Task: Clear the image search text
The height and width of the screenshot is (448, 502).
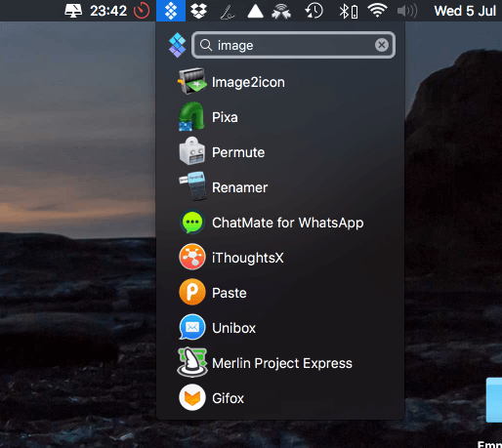Action: (x=382, y=45)
